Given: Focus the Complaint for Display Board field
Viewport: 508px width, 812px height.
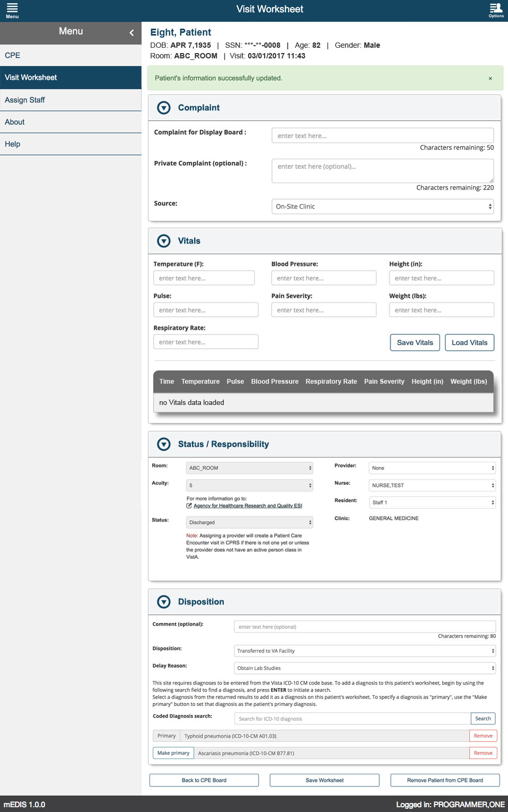Looking at the screenshot, I should 383,135.
